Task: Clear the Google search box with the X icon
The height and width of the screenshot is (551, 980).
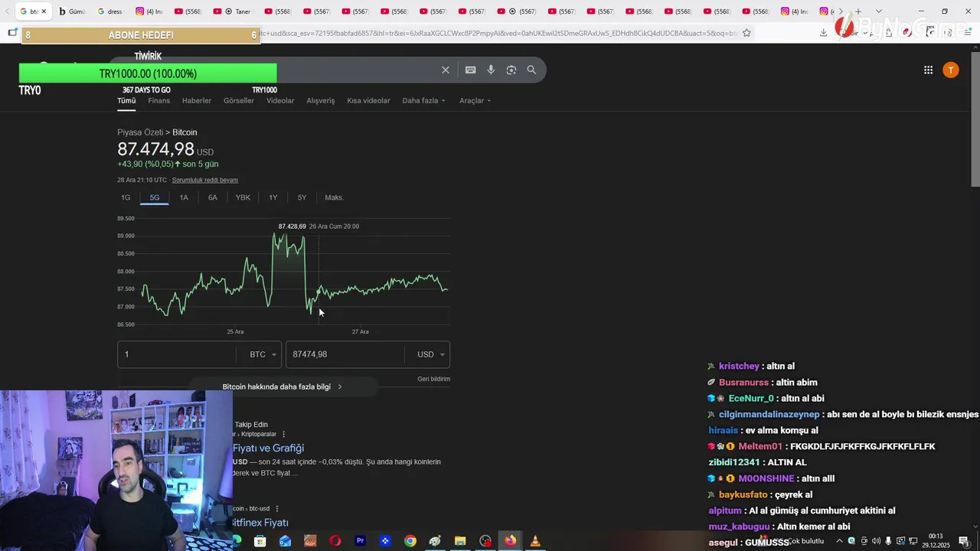Action: click(x=445, y=70)
